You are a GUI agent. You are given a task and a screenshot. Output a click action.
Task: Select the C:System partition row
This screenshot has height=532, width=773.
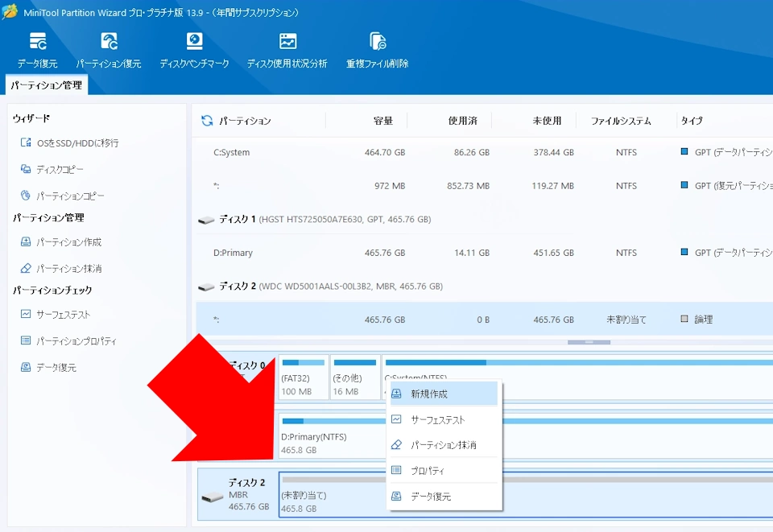(x=484, y=153)
